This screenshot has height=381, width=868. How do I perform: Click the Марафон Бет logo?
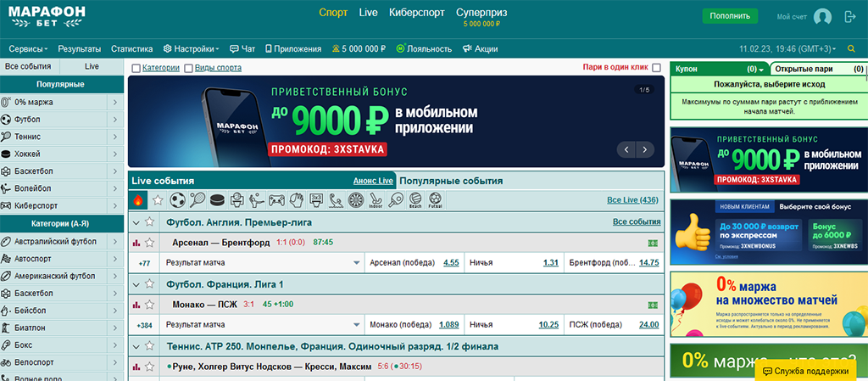(x=47, y=18)
